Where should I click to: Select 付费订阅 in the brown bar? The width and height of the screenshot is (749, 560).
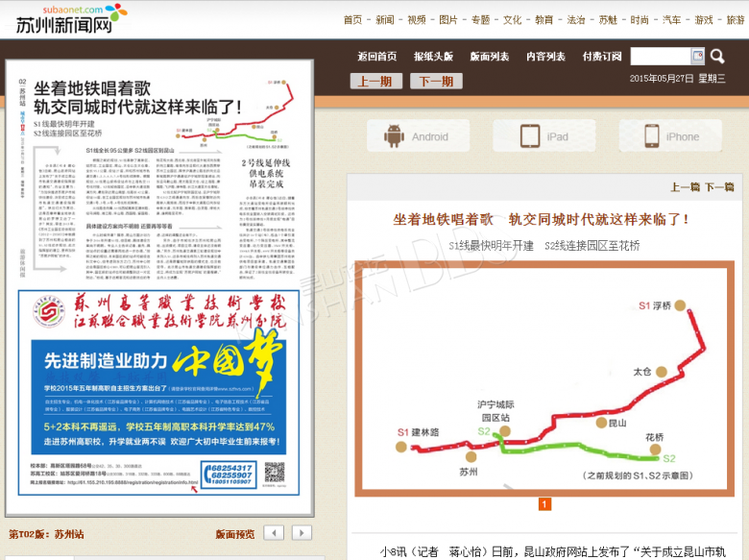point(602,57)
